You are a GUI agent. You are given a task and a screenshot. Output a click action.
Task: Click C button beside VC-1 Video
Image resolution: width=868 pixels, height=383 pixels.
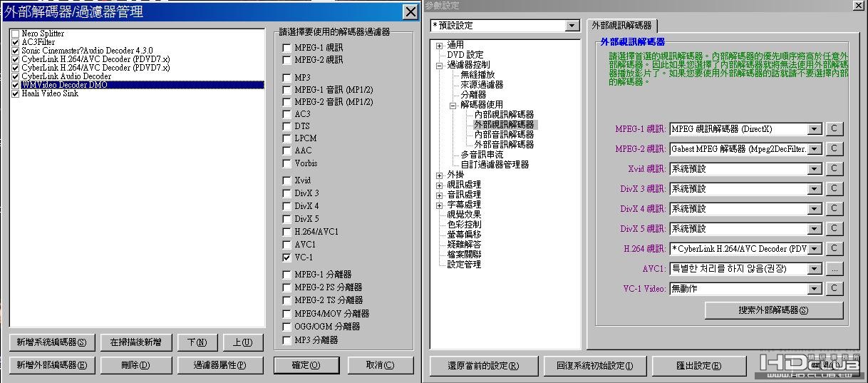pyautogui.click(x=834, y=289)
